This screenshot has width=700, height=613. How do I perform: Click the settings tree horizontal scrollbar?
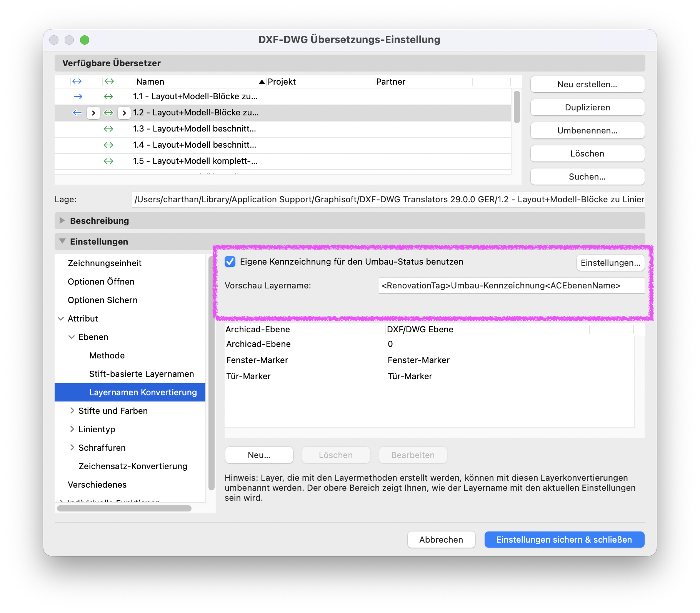(124, 508)
